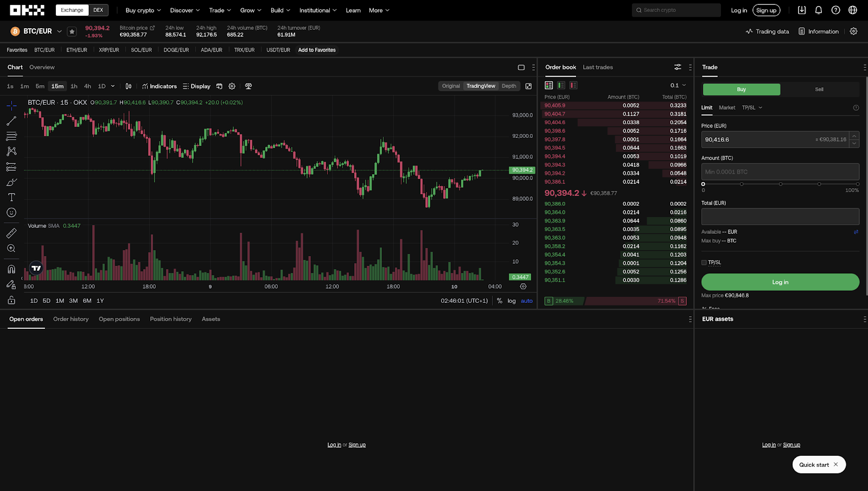
Task: Pick the brush drawing tool
Action: pyautogui.click(x=11, y=182)
